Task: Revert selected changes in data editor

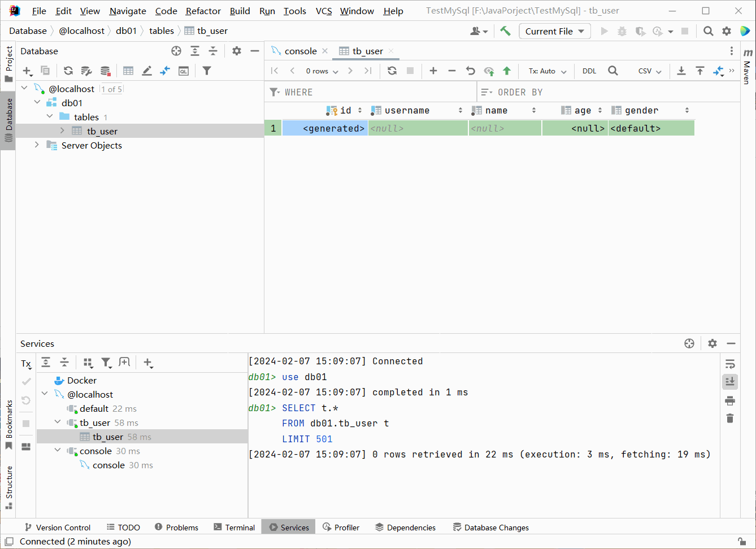Action: pos(470,71)
